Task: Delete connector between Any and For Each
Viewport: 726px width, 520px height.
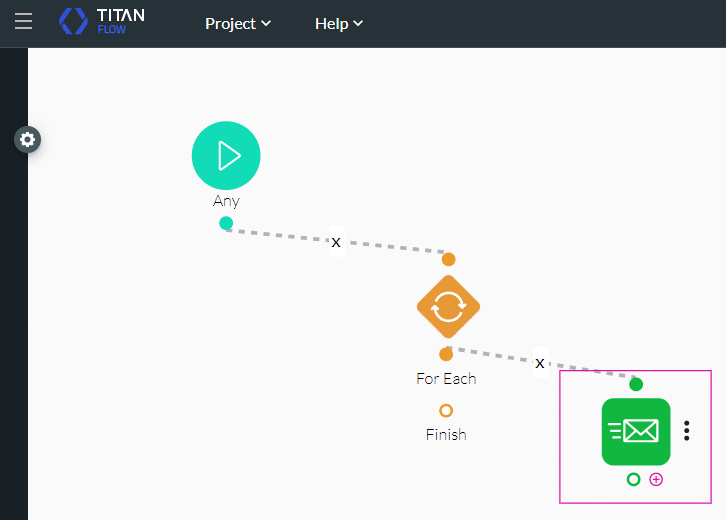Action: point(336,242)
